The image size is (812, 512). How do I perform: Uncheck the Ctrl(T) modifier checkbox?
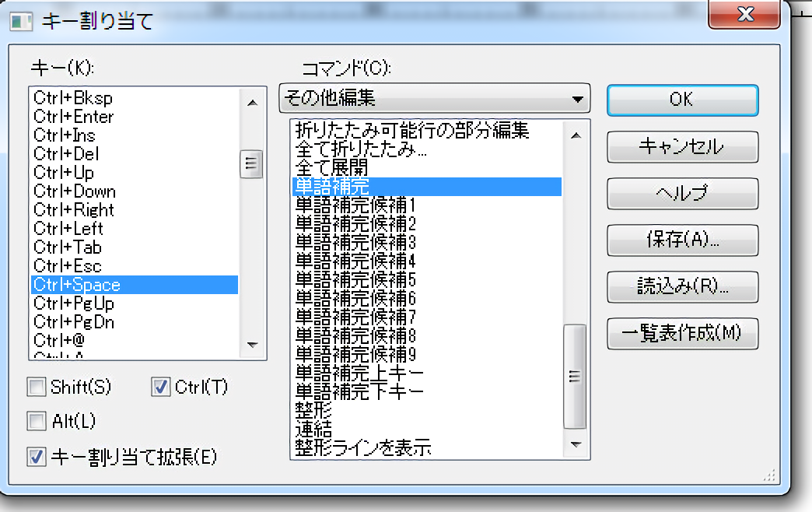pyautogui.click(x=162, y=387)
